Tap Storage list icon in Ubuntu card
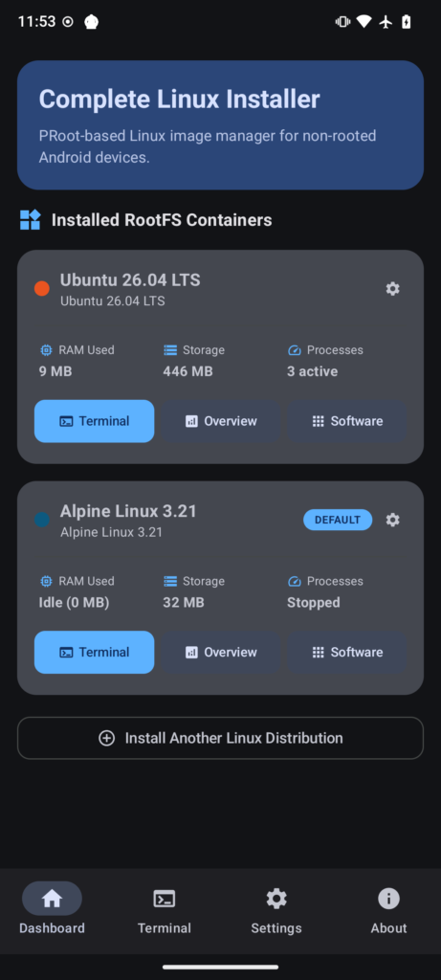 (x=170, y=350)
